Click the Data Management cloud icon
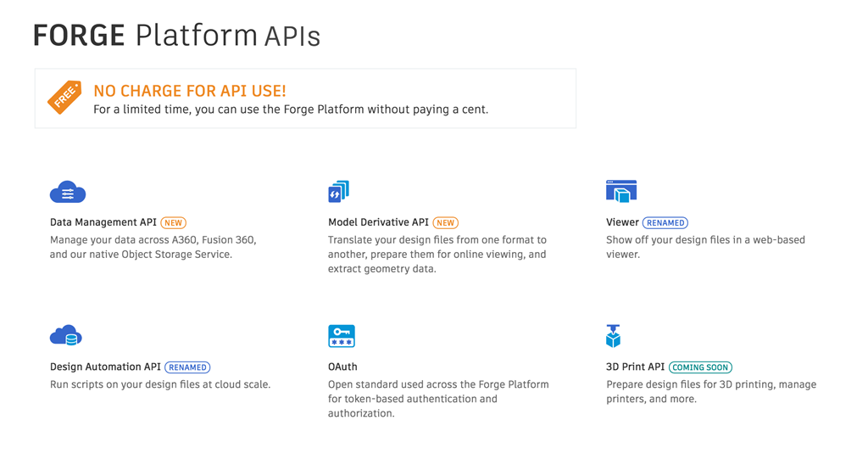Screen dimensions: 868x465 68,193
